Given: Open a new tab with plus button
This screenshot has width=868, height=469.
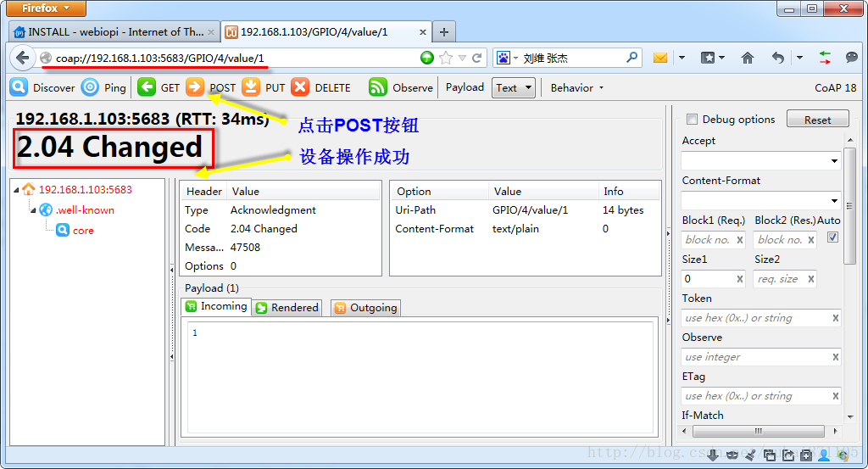Looking at the screenshot, I should (444, 32).
